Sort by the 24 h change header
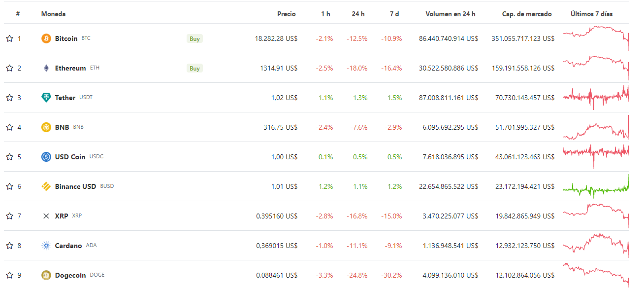 coord(358,14)
